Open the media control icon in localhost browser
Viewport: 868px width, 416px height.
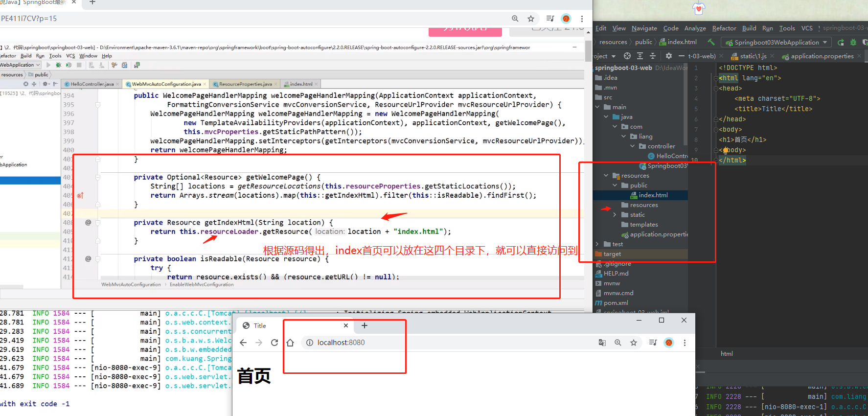click(653, 343)
